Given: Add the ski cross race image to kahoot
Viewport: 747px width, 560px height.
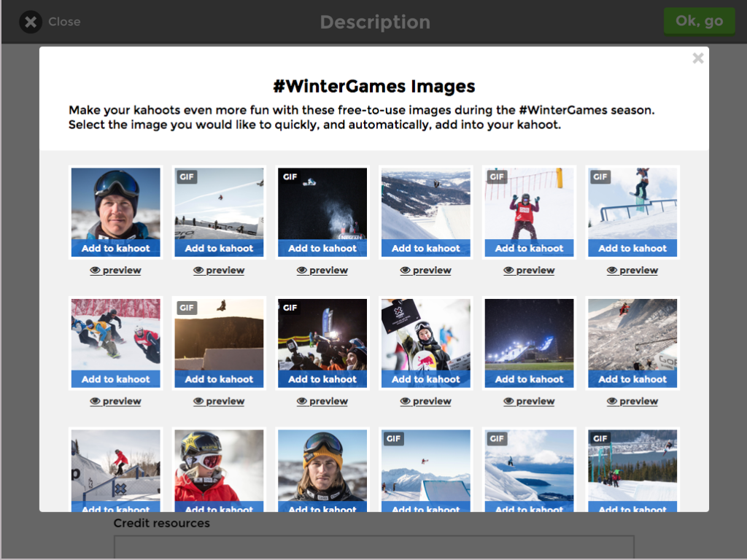Looking at the screenshot, I should (x=115, y=379).
